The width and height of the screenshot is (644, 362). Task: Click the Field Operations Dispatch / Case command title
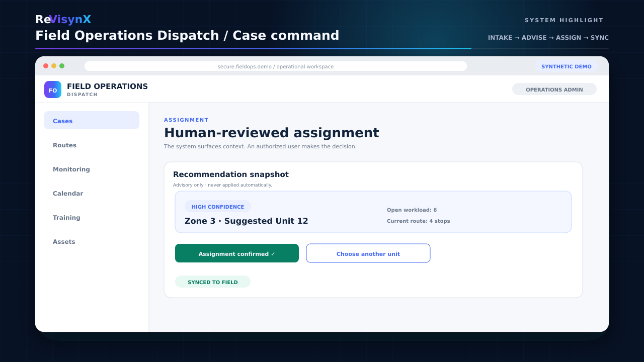pos(187,36)
